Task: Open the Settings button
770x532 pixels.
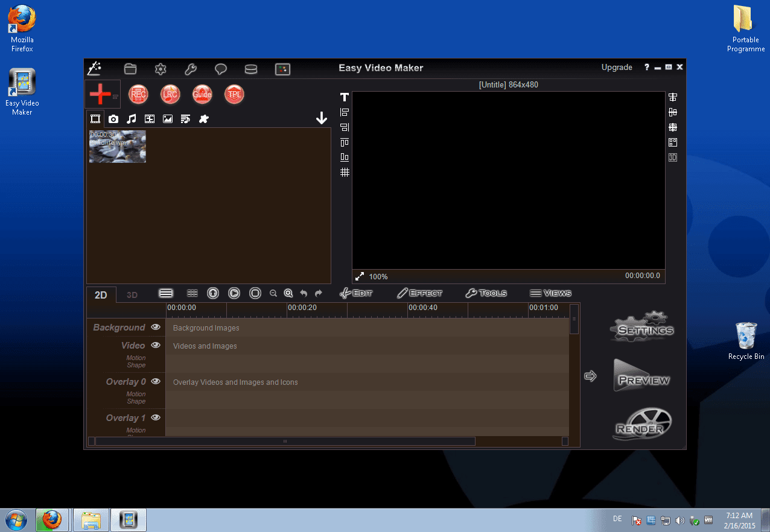Action: click(x=642, y=326)
